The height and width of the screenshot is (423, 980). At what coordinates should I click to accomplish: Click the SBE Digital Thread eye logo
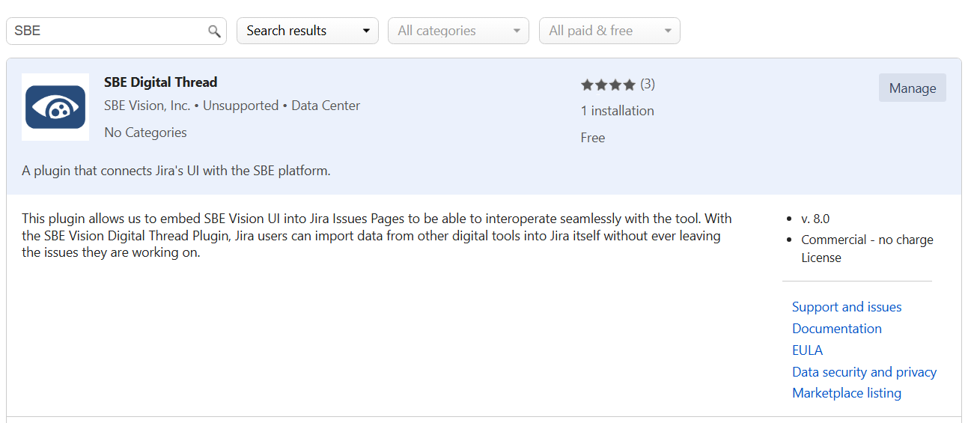[55, 107]
